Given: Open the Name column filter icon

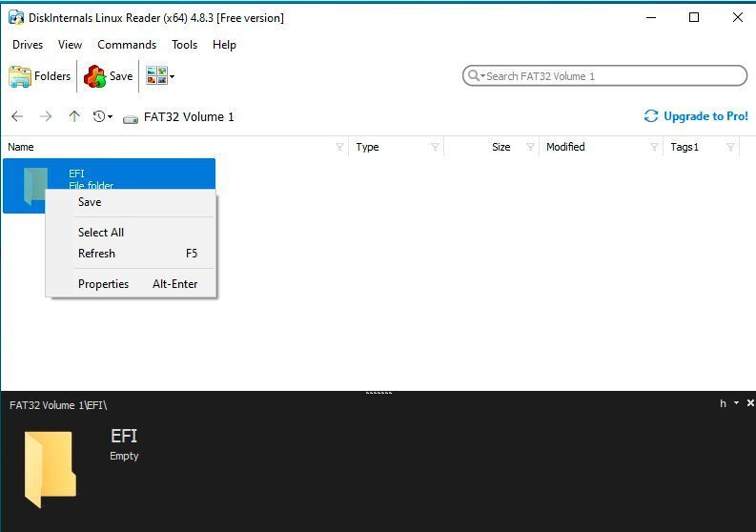Looking at the screenshot, I should pos(339,147).
